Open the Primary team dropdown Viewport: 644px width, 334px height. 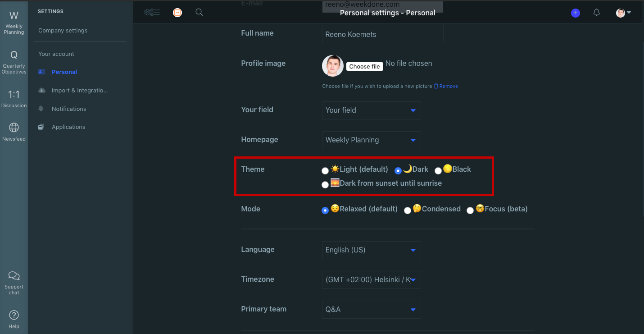[x=371, y=310]
